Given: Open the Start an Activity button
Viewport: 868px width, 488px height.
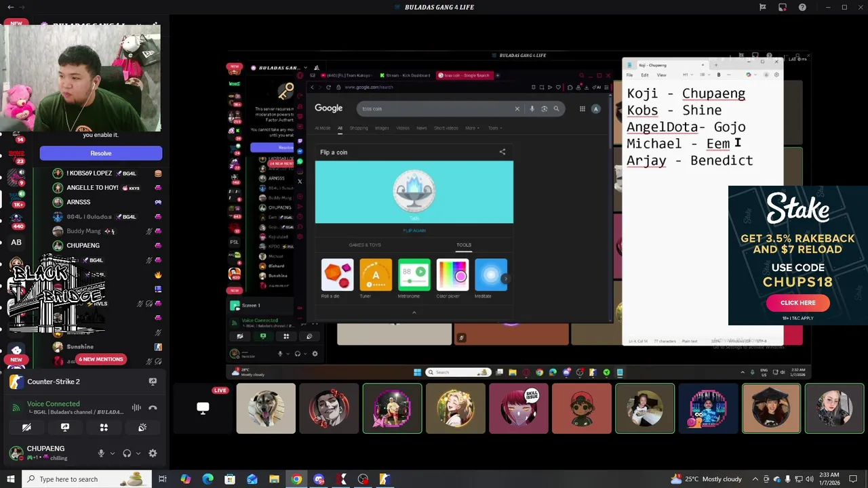Looking at the screenshot, I should point(104,428).
